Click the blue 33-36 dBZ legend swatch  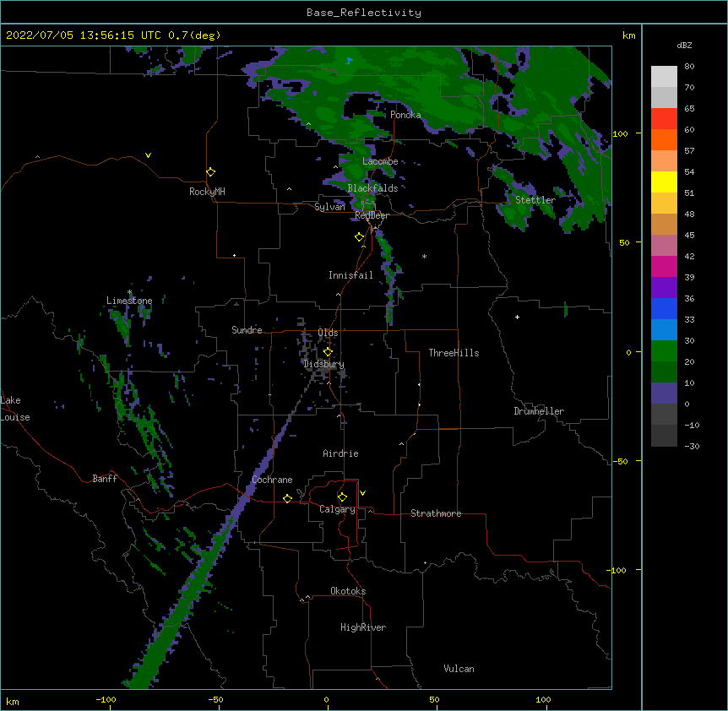[664, 308]
